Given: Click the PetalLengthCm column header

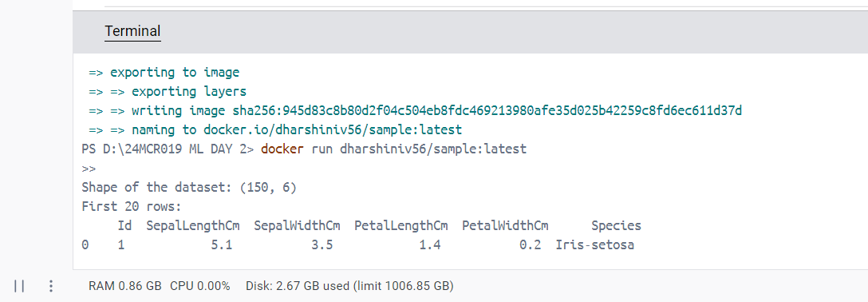Looking at the screenshot, I should pyautogui.click(x=401, y=226).
